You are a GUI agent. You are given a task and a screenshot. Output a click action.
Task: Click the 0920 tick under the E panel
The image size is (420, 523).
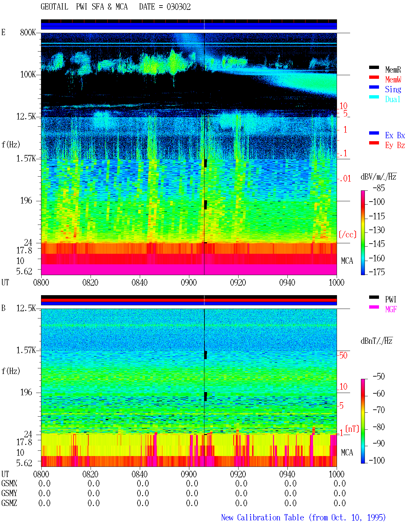238,282
